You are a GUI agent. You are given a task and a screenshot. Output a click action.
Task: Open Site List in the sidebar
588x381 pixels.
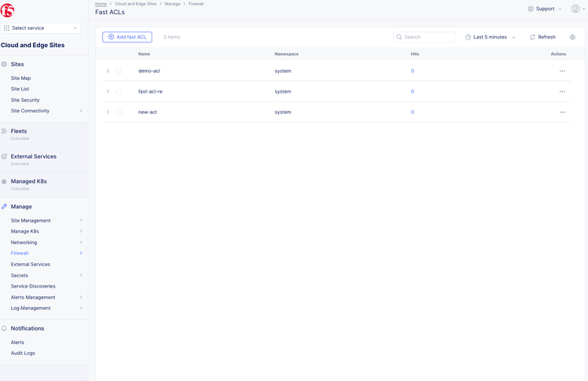tap(20, 89)
